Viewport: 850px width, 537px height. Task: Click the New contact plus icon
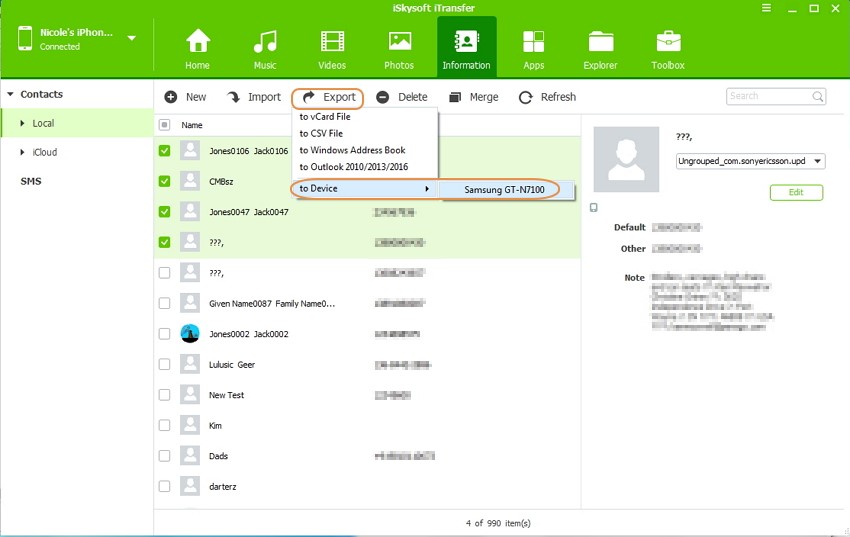171,97
